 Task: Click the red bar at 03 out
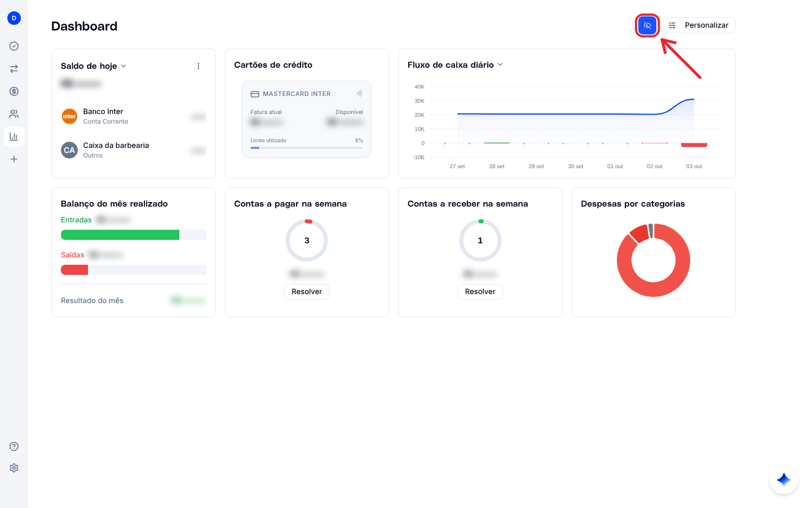click(x=694, y=145)
